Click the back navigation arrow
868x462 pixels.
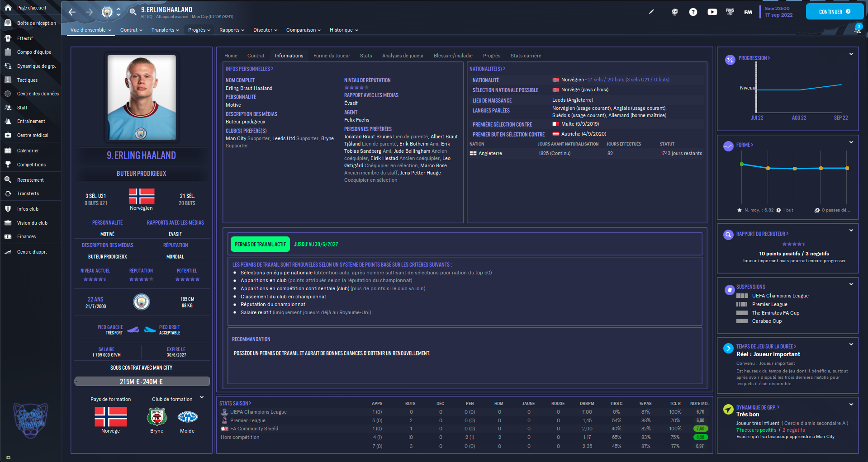(72, 12)
